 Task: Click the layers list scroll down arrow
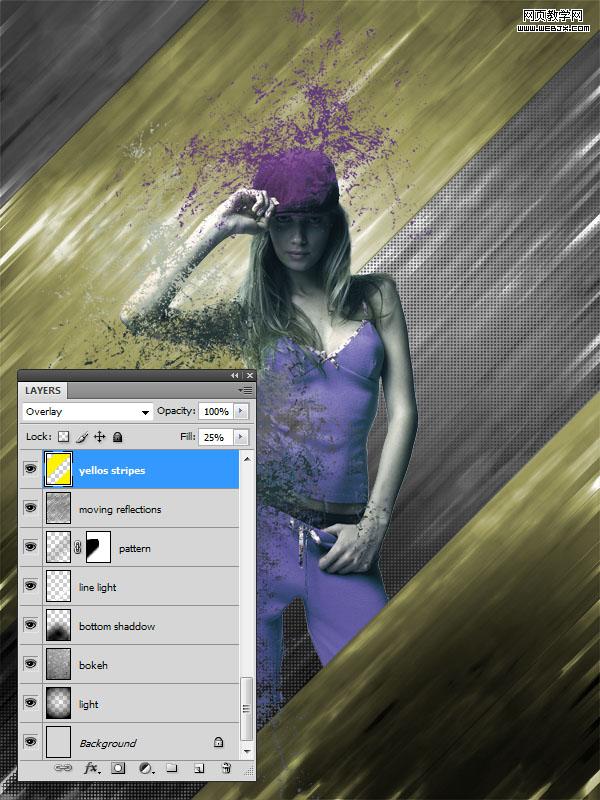pyautogui.click(x=247, y=751)
